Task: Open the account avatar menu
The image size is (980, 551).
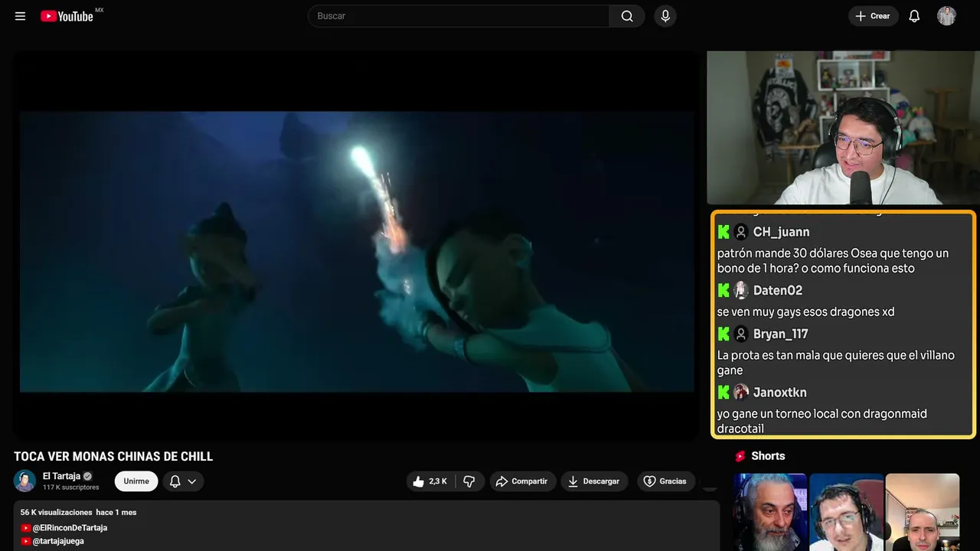Action: tap(946, 16)
